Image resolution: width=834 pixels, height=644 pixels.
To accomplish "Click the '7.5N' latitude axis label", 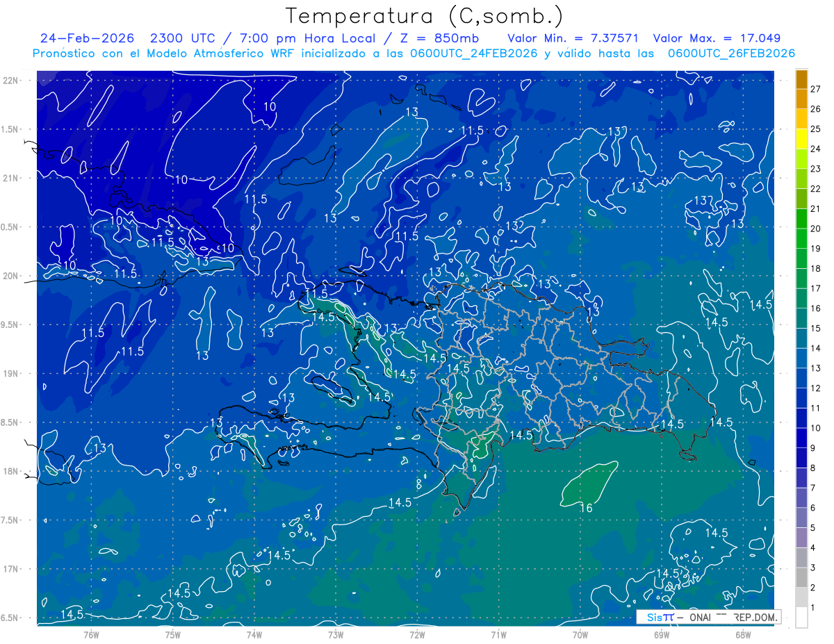I will [10, 520].
